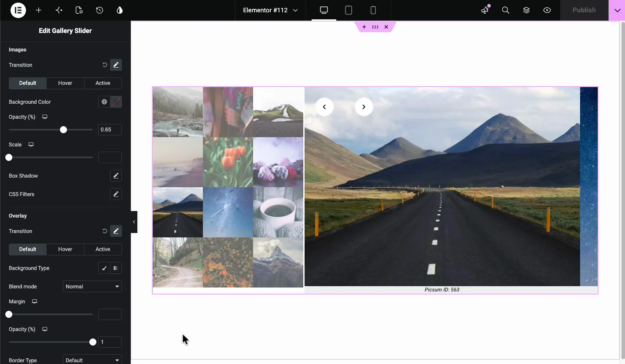Click the Scale slider handle
Screen dimensions: 625x364
click(x=9, y=157)
